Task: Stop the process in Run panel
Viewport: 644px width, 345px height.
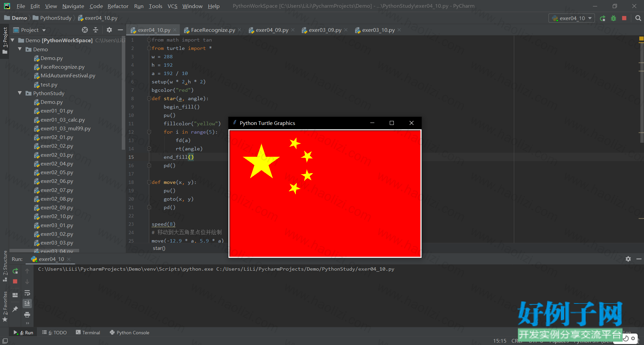Action: pos(15,281)
